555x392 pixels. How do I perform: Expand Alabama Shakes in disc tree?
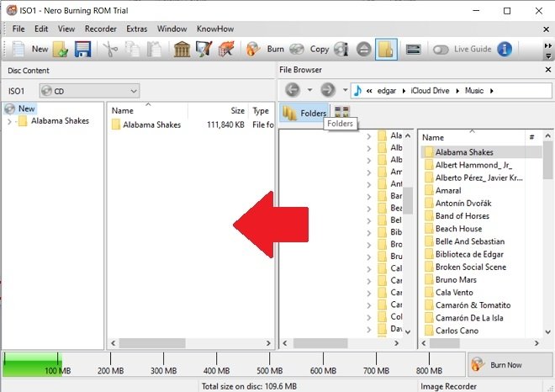tap(9, 121)
